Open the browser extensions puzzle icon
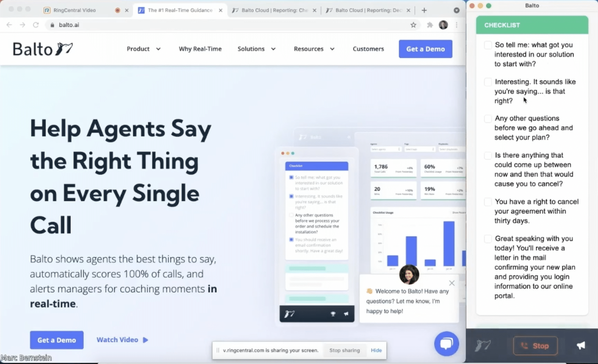This screenshot has width=598, height=364. (x=430, y=25)
